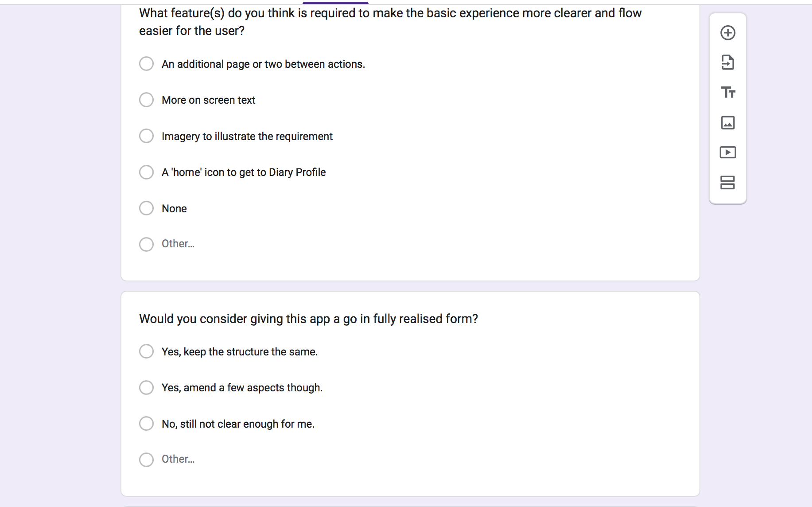Image resolution: width=812 pixels, height=507 pixels.
Task: Select the 'None' radio option
Action: click(x=146, y=208)
